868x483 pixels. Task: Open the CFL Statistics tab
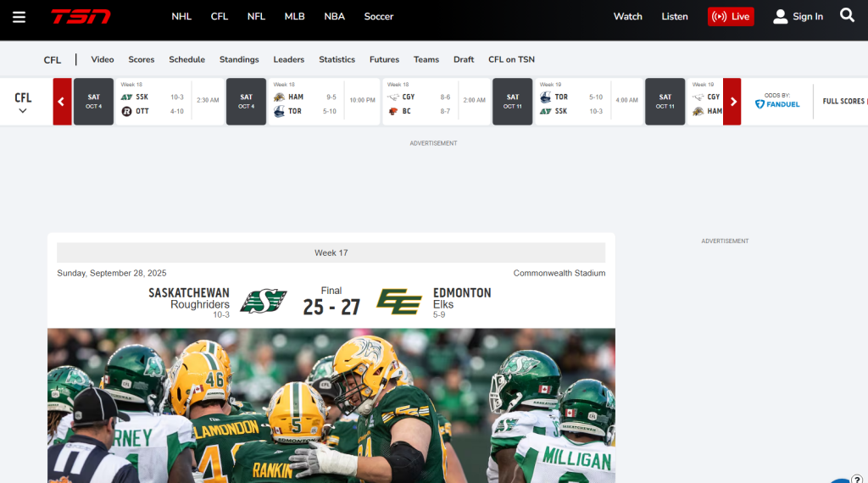[337, 59]
